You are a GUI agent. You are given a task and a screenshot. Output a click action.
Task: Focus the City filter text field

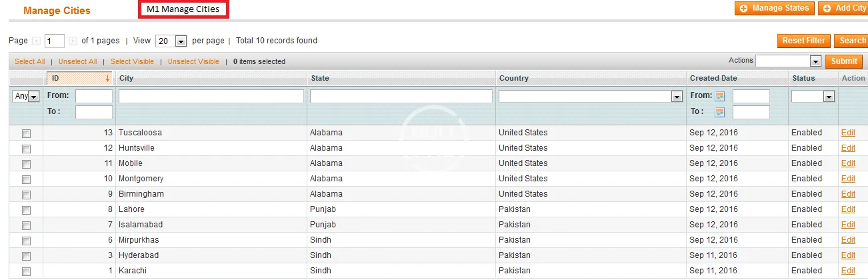[211, 97]
